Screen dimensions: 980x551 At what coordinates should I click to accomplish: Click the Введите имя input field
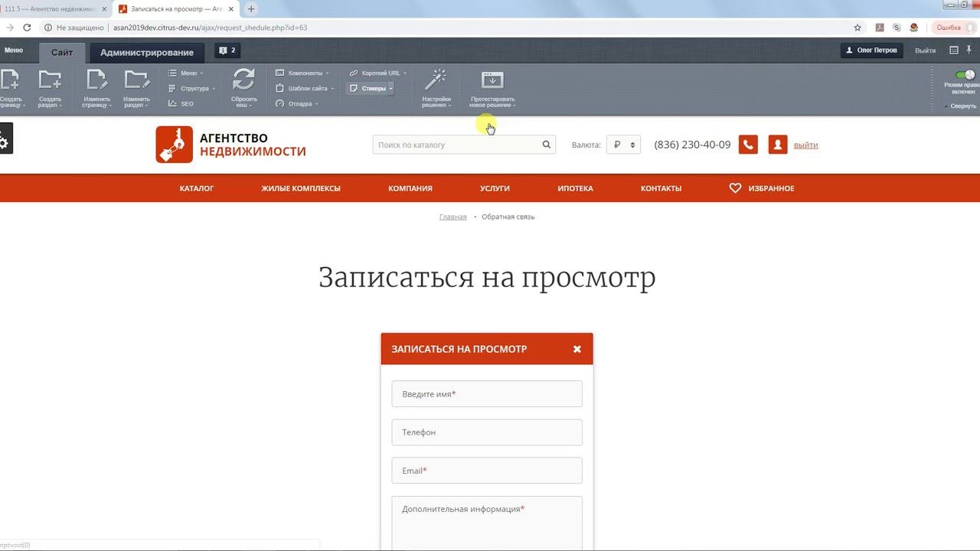487,394
